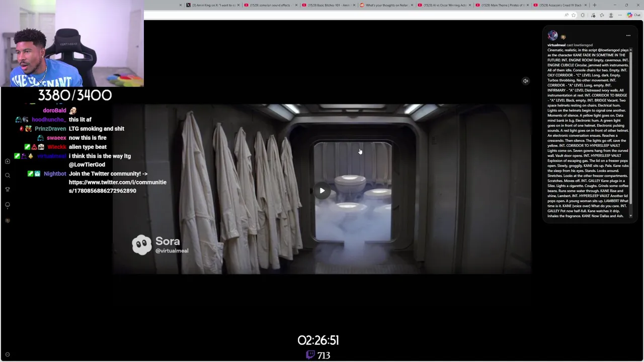Viewport: 644px width, 362px height.
Task: Click the sidebar bottom circle icon
Action: (x=7, y=354)
